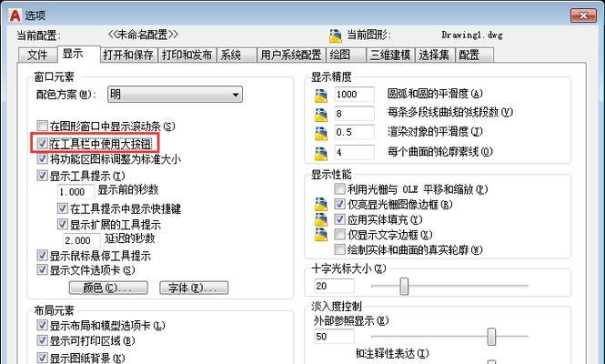Enable 绘制实体和曲面的真实轮廓 checkbox
The image size is (605, 364).
(340, 249)
